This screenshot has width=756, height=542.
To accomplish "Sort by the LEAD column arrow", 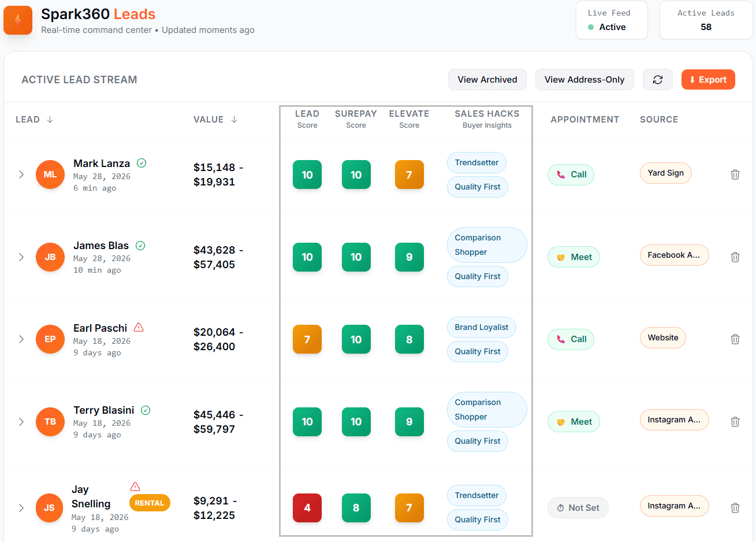I will 50,120.
